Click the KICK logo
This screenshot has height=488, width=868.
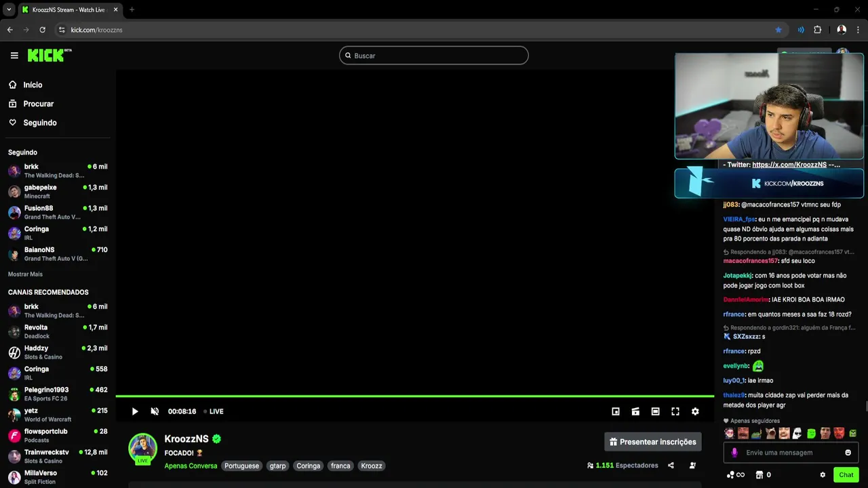[x=50, y=56]
